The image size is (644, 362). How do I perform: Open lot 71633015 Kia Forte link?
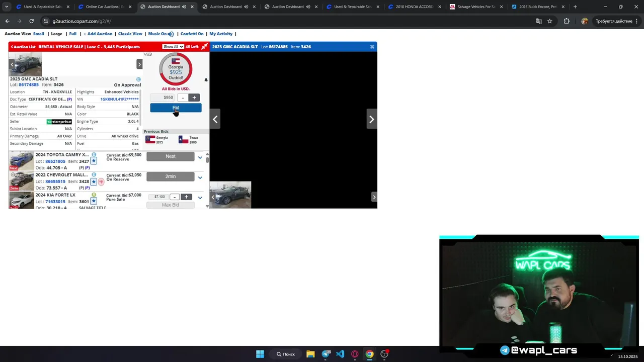click(55, 202)
